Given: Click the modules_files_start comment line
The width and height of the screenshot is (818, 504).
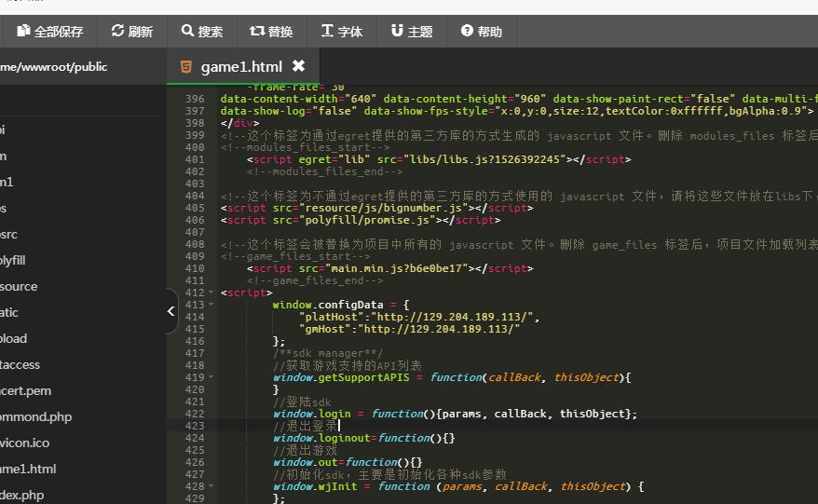Looking at the screenshot, I should (x=305, y=147).
